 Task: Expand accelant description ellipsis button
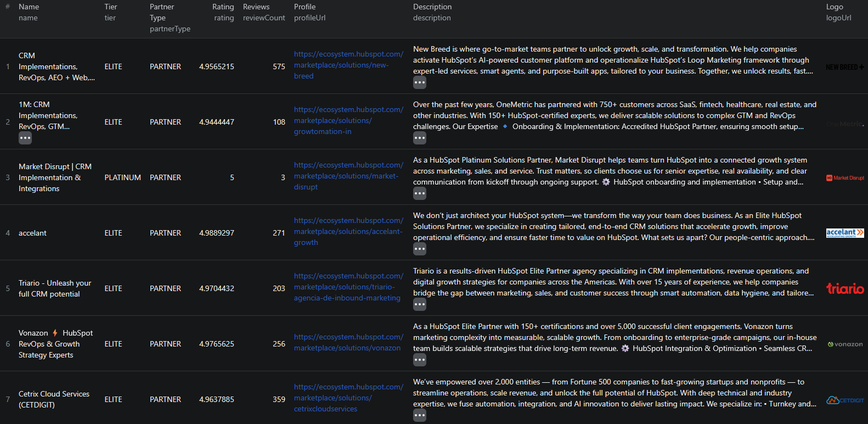click(420, 249)
